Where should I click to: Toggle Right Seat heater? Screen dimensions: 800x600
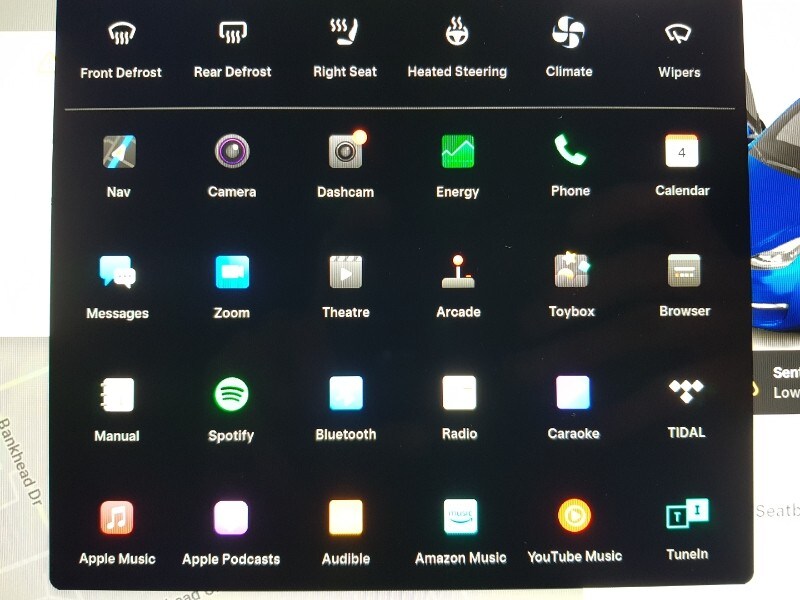[x=345, y=34]
